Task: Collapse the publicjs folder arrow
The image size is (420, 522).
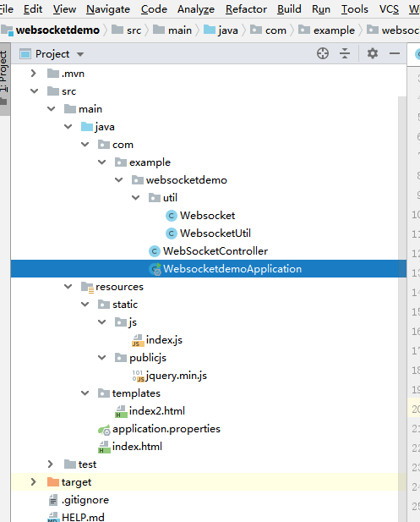Action: pyautogui.click(x=102, y=358)
